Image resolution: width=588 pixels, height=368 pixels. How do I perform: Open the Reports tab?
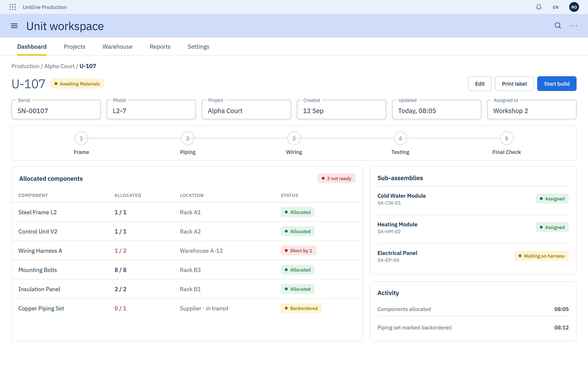[160, 47]
